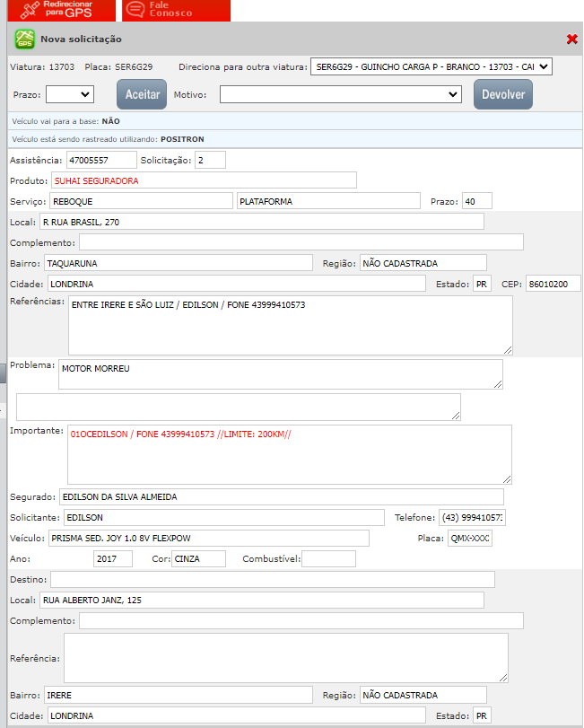
Task: Click inside the Referências text area
Action: click(290, 325)
